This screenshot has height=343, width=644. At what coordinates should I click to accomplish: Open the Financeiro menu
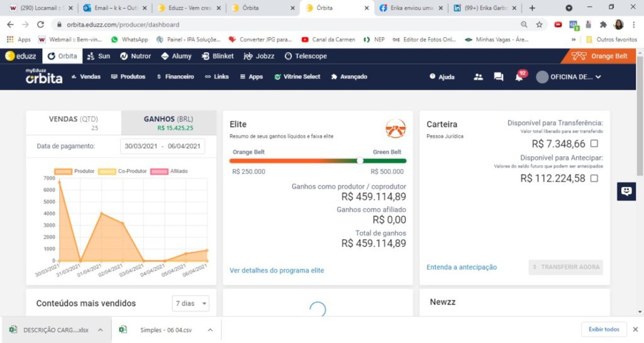click(x=175, y=77)
